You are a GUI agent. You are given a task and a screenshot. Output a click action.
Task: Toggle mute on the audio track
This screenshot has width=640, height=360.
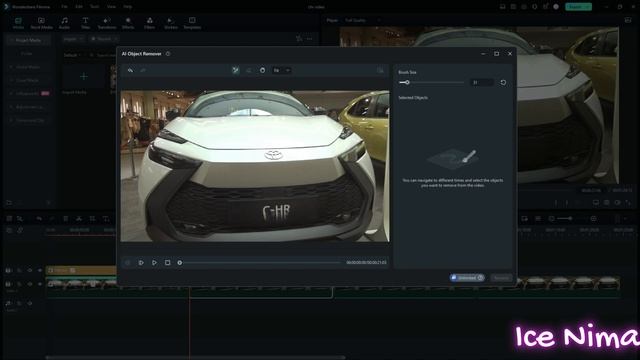[30, 303]
